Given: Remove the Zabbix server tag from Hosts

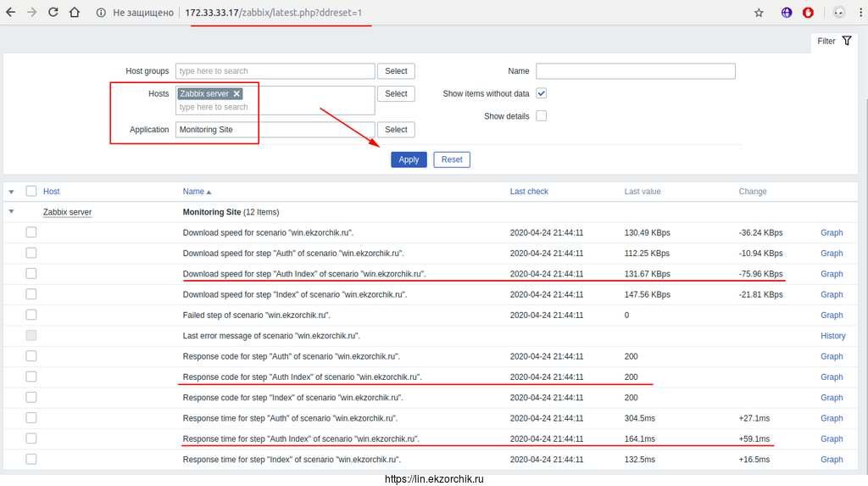Looking at the screenshot, I should pos(237,94).
